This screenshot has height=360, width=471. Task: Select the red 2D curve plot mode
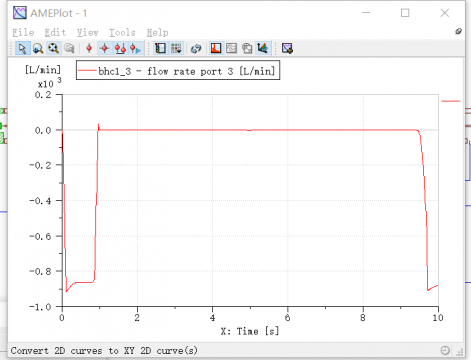click(216, 49)
